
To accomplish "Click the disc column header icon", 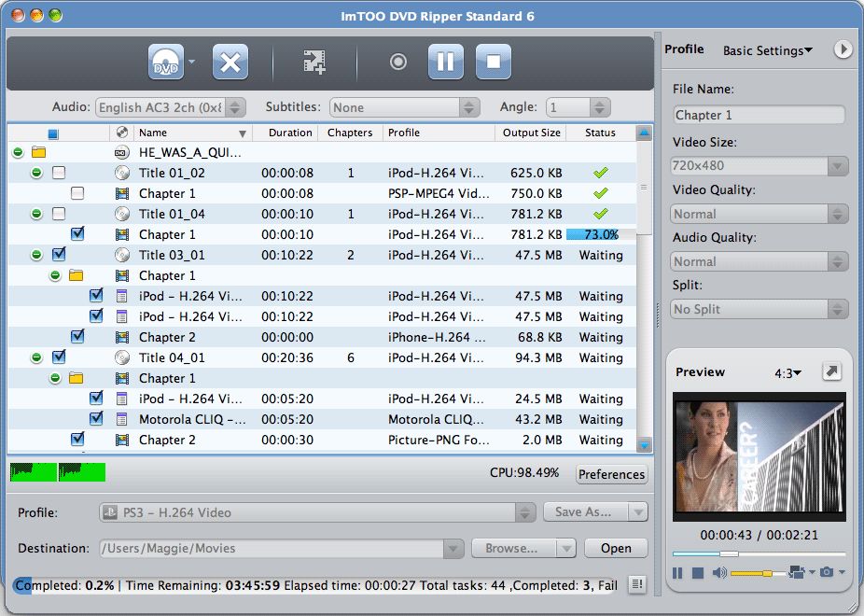I will [x=122, y=133].
